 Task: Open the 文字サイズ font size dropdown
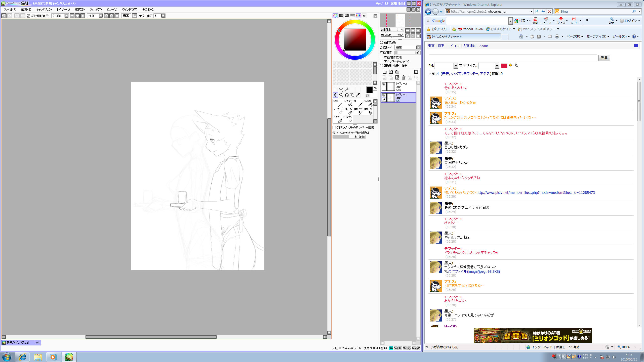pyautogui.click(x=497, y=66)
